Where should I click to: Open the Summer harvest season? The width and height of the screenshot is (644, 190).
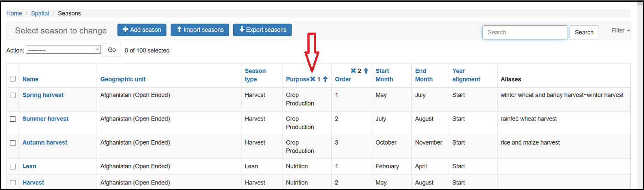46,119
